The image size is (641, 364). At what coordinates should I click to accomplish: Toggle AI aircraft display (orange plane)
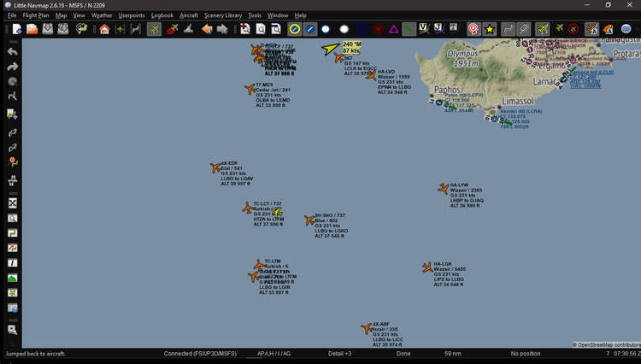592,29
